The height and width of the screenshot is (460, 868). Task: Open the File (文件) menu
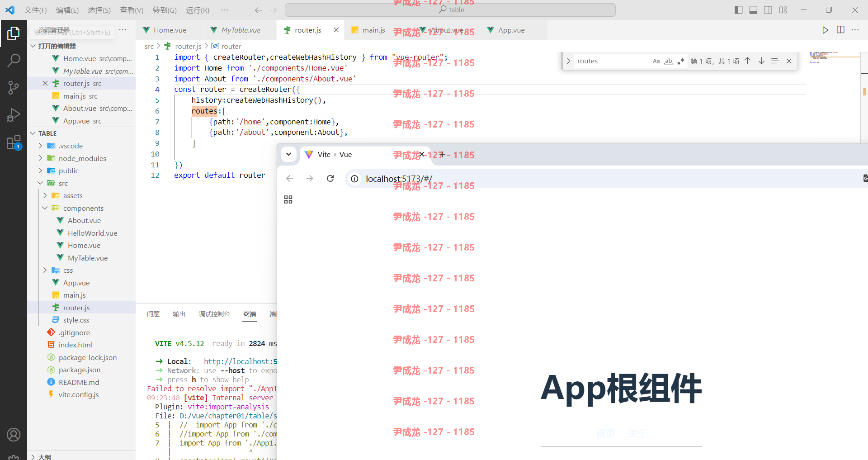click(x=35, y=10)
